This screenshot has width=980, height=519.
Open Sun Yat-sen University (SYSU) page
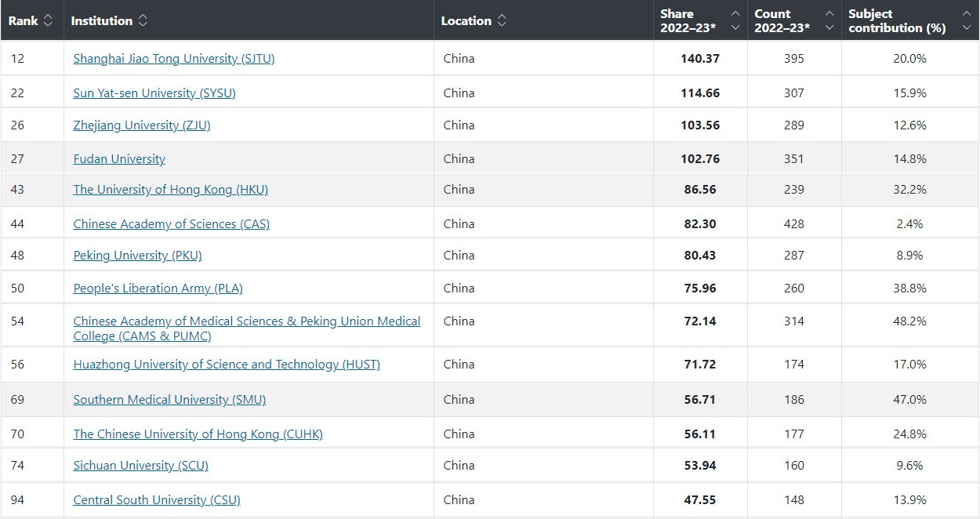click(154, 93)
